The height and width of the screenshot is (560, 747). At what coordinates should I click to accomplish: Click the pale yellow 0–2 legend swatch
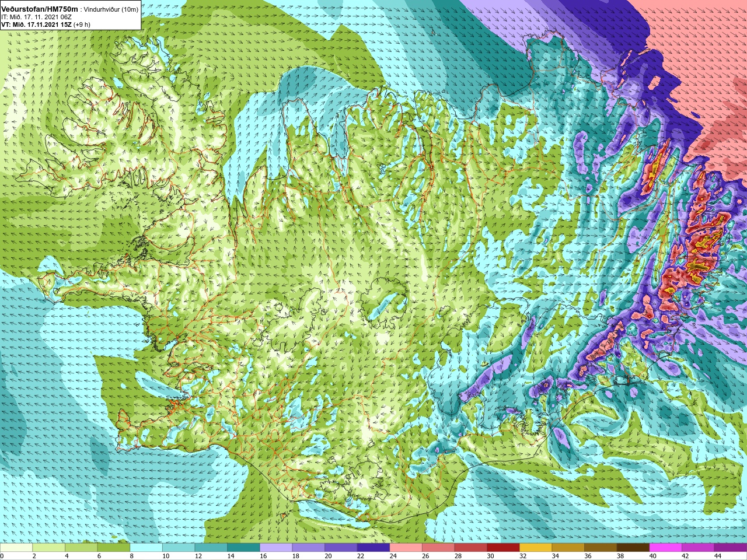tap(16, 547)
